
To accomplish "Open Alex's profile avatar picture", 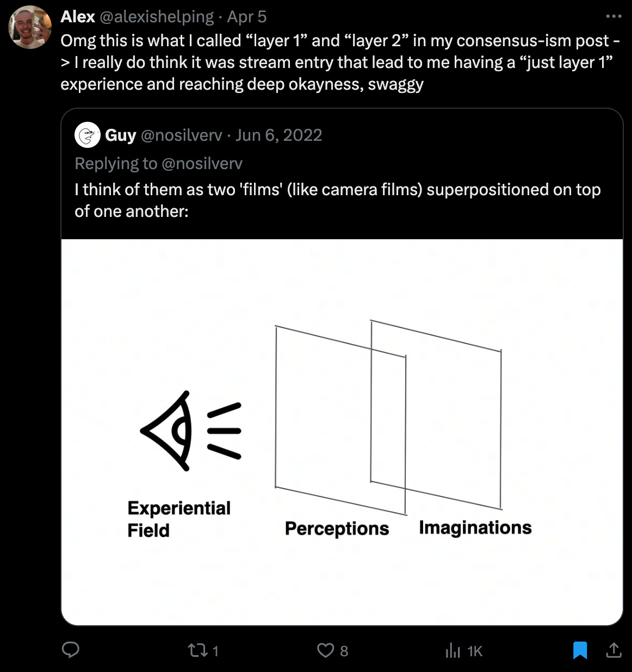I will pyautogui.click(x=30, y=27).
